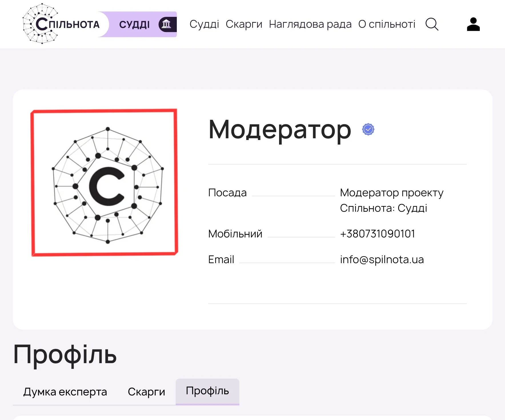Viewport: 505px width, 420px height.
Task: Navigate to О спільноті
Action: click(x=387, y=24)
